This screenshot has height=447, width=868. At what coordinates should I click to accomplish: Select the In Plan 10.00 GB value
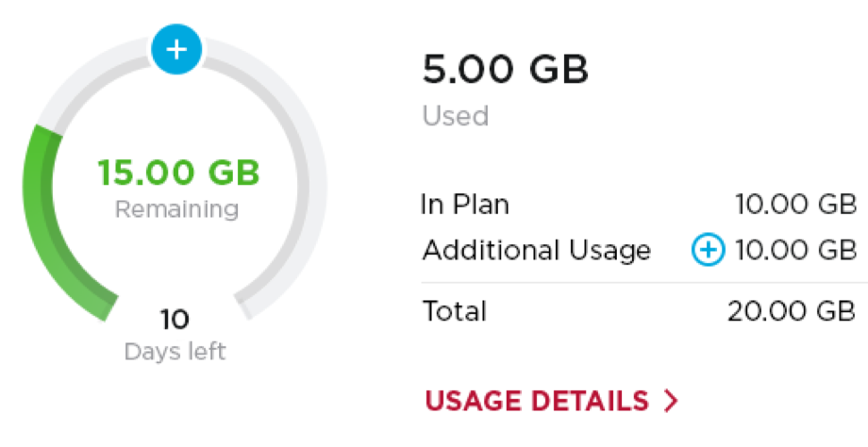796,204
